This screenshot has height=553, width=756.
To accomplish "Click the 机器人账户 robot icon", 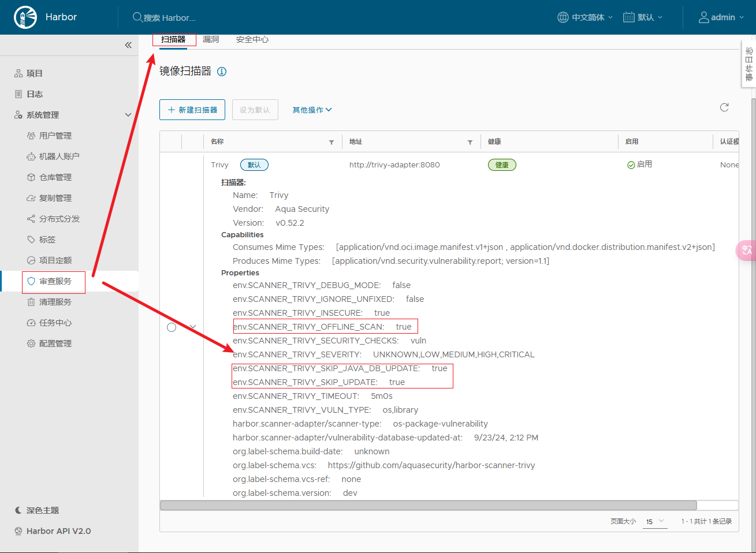I will coord(31,156).
